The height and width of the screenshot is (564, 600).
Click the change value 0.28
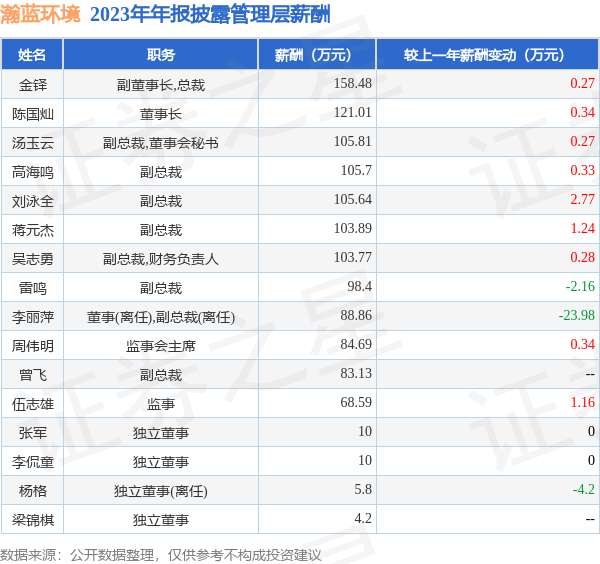(582, 258)
